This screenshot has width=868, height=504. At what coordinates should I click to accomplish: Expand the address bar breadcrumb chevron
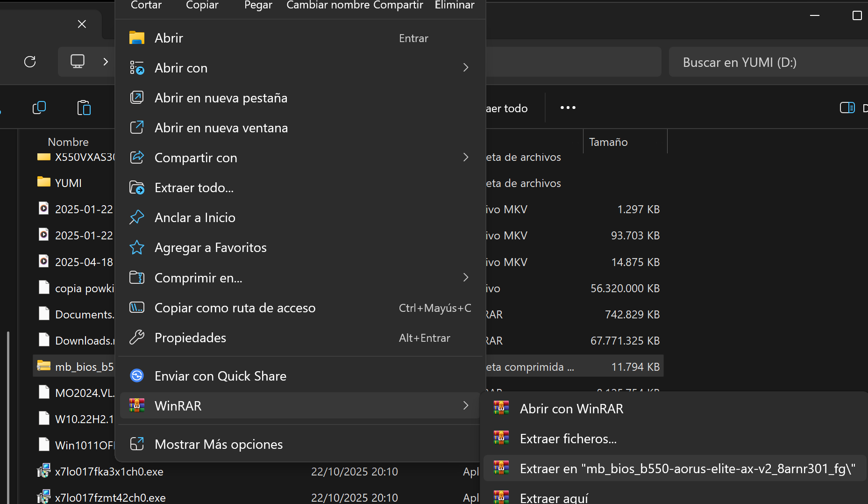106,62
